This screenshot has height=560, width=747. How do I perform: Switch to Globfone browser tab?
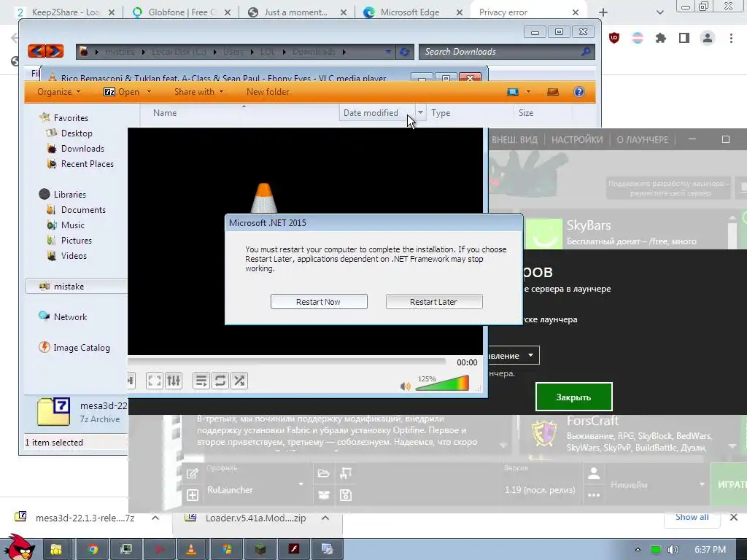(182, 12)
